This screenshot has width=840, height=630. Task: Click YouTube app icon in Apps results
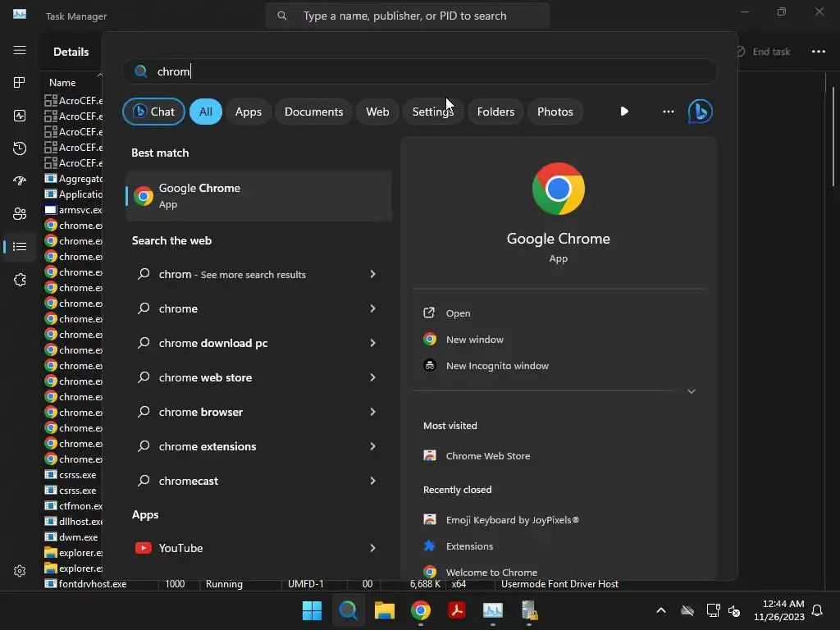[x=143, y=548]
